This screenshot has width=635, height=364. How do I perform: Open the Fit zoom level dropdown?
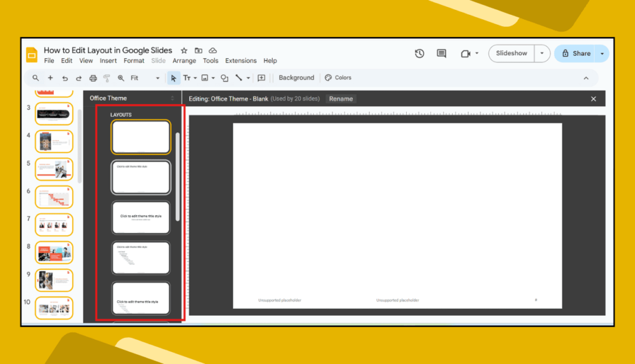pos(145,78)
